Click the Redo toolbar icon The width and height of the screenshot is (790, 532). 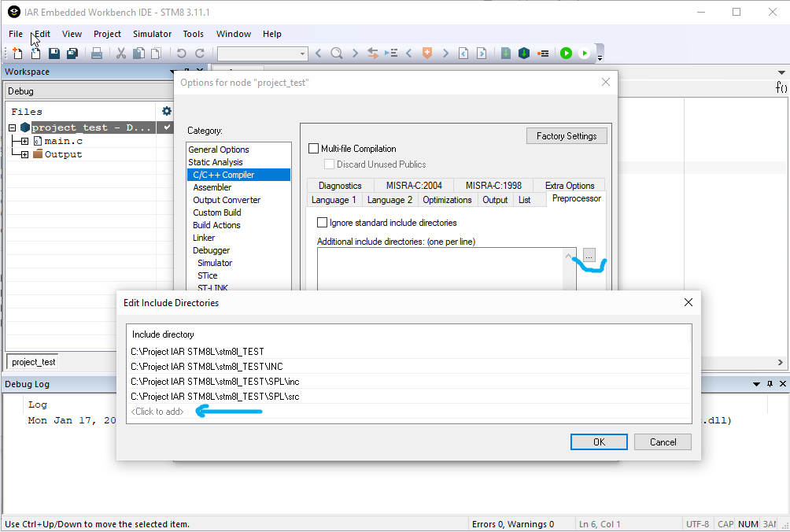point(200,53)
